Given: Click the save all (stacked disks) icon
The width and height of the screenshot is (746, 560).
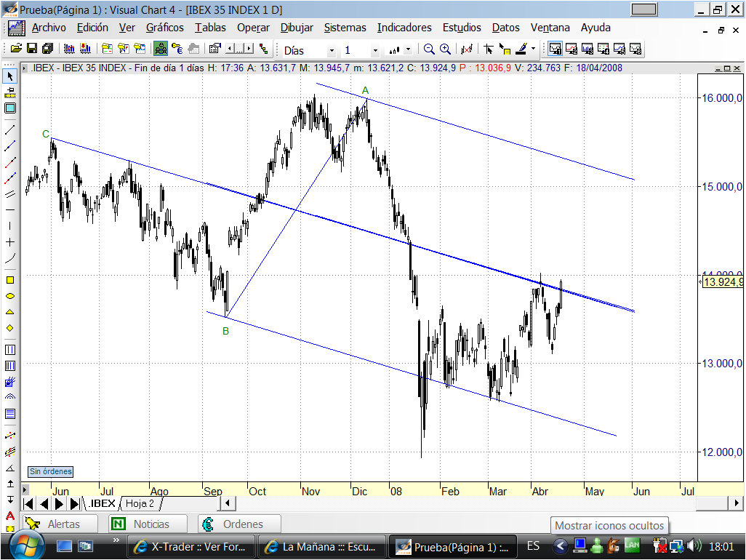Looking at the screenshot, I should coord(47,48).
